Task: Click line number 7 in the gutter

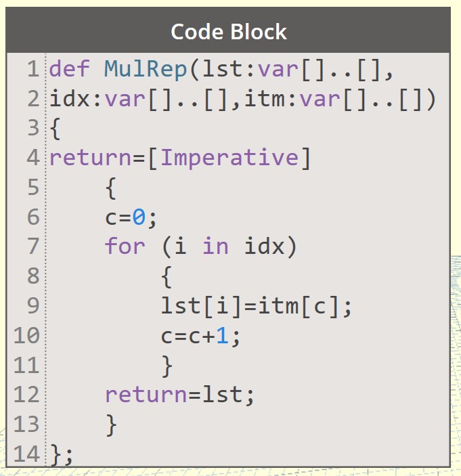Action: click(33, 246)
